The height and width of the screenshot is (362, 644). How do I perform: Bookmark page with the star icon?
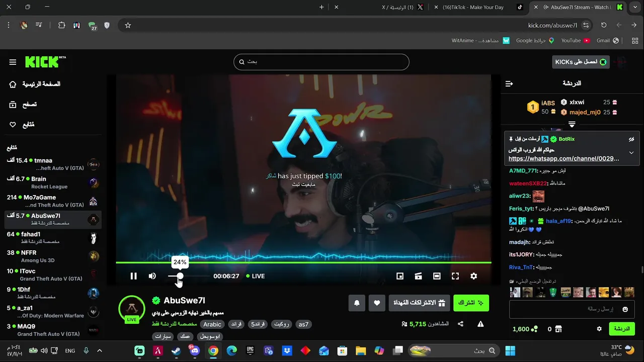point(128,25)
